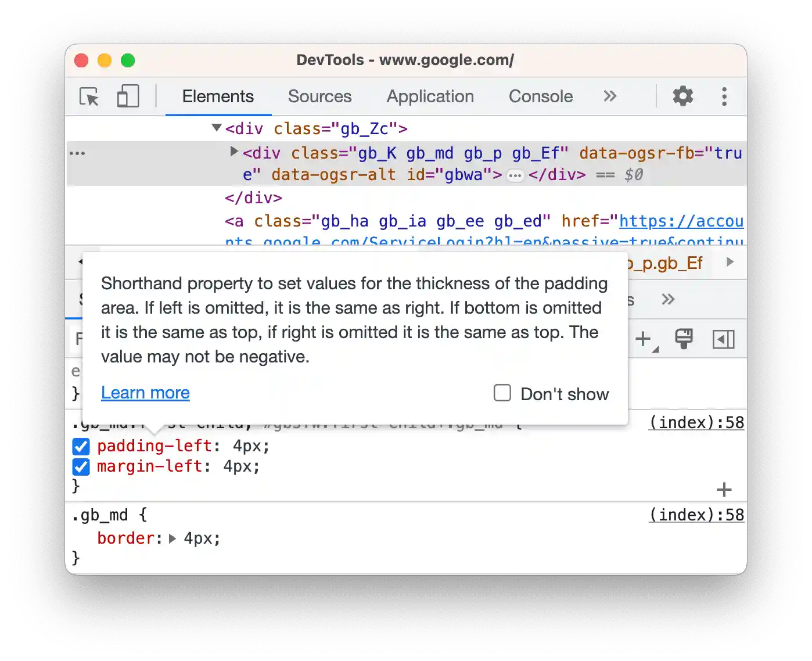Select the inspect element cursor tool
Screen dimensions: 812x661
click(88, 97)
